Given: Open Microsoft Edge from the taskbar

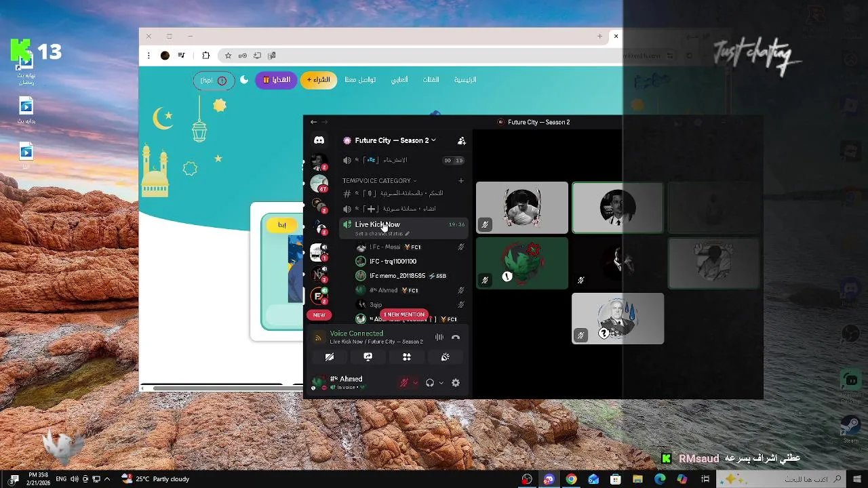Looking at the screenshot, I should [660, 479].
